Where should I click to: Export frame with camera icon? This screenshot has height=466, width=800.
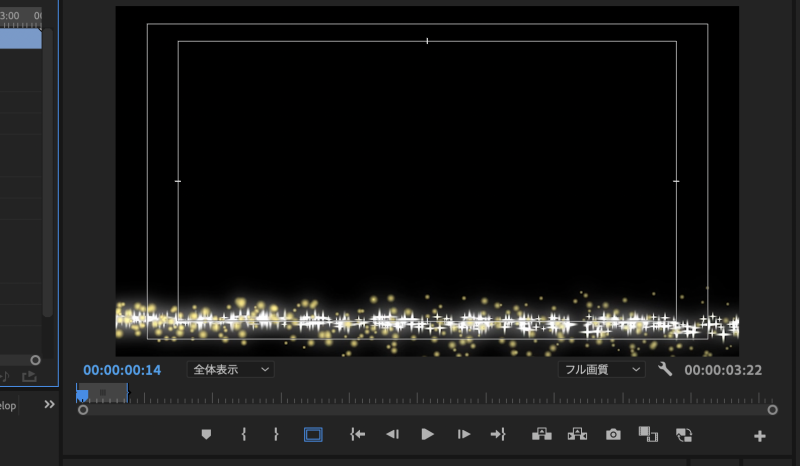tap(613, 435)
